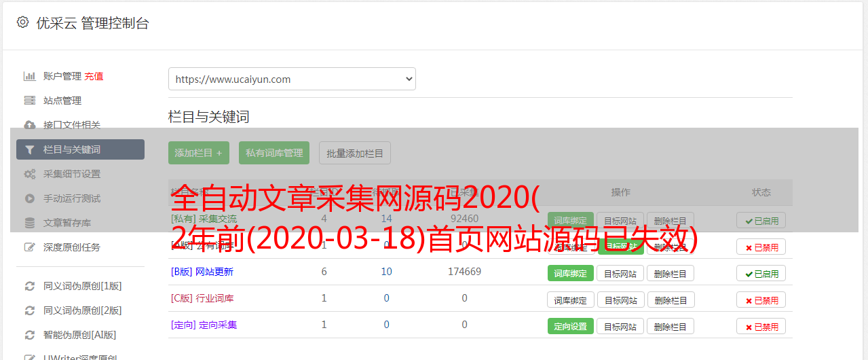Click the play icon for 手动运行测试

[30, 198]
